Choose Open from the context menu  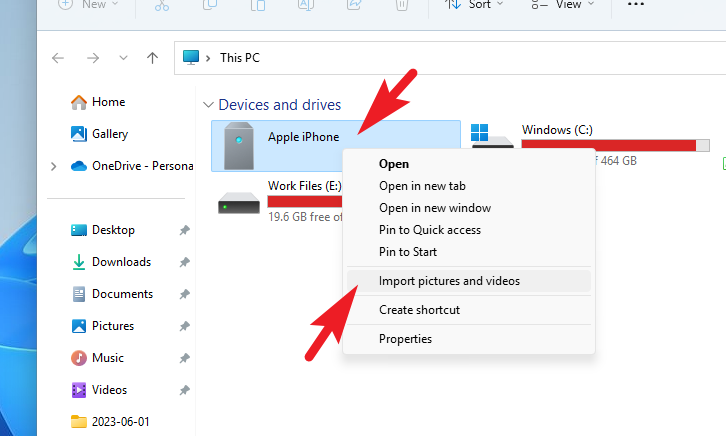(469, 164)
